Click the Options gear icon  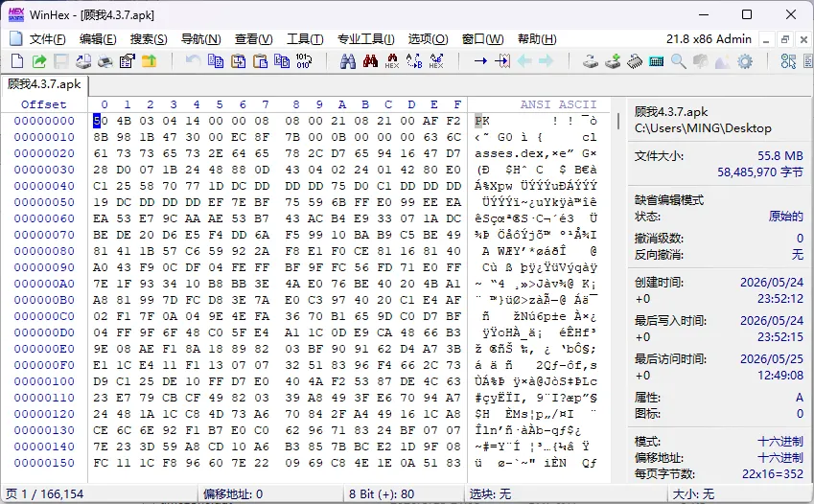745,61
